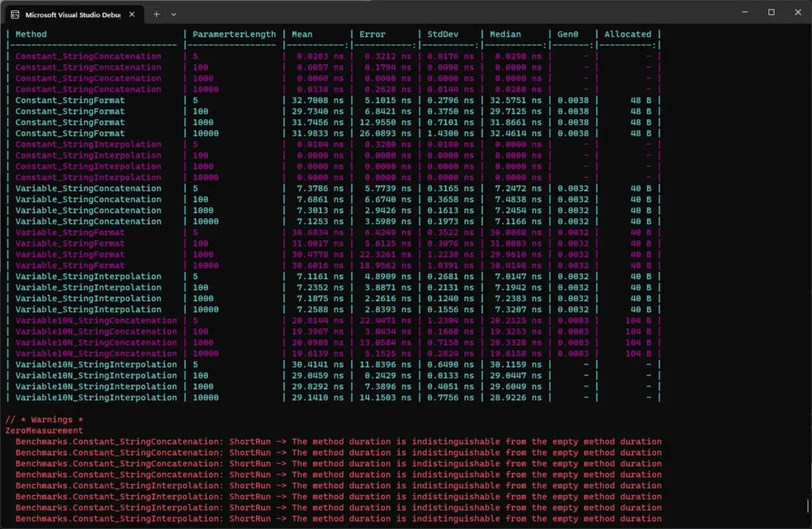Screen dimensions: 812x529
Task: Open the new tab profile dropdown
Action: (174, 14)
